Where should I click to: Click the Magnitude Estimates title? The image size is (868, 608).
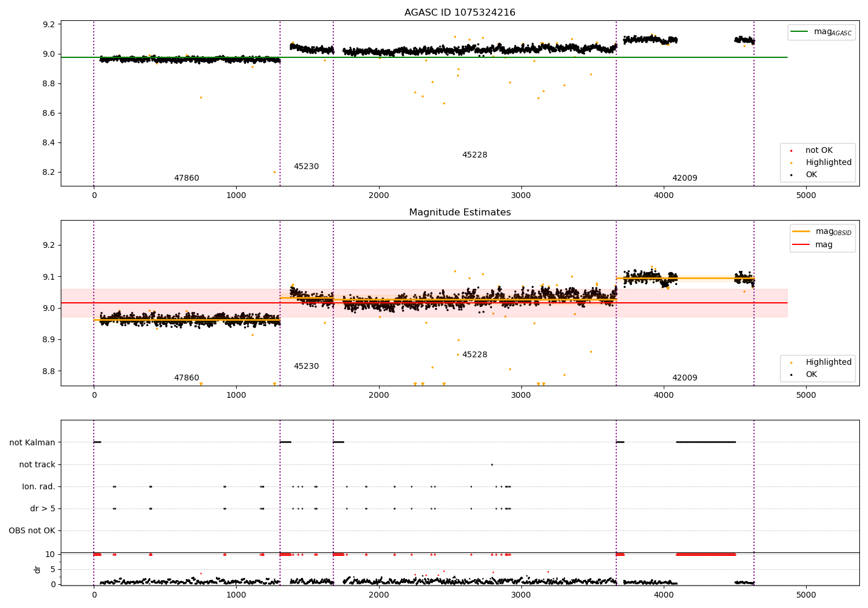coord(459,213)
